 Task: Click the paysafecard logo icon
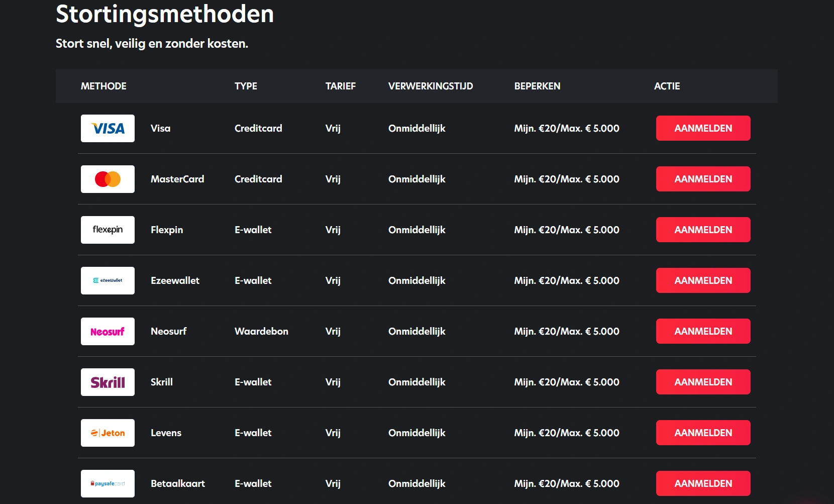pos(108,484)
